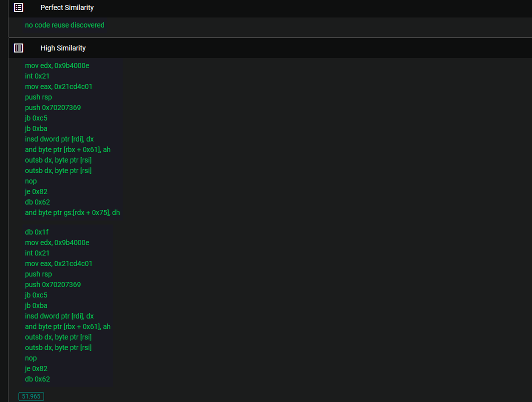Select the line 'and byte ptr gs:[rdx + 0x75], dh'

(x=72, y=212)
